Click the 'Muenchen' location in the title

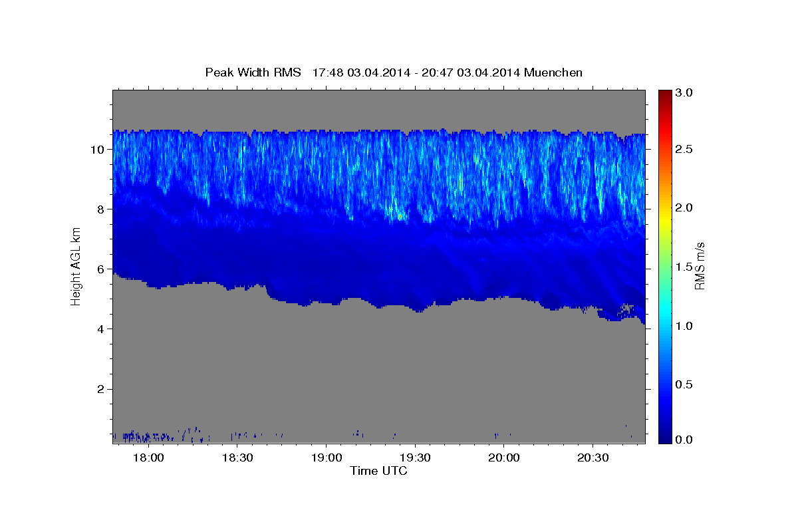(x=553, y=72)
